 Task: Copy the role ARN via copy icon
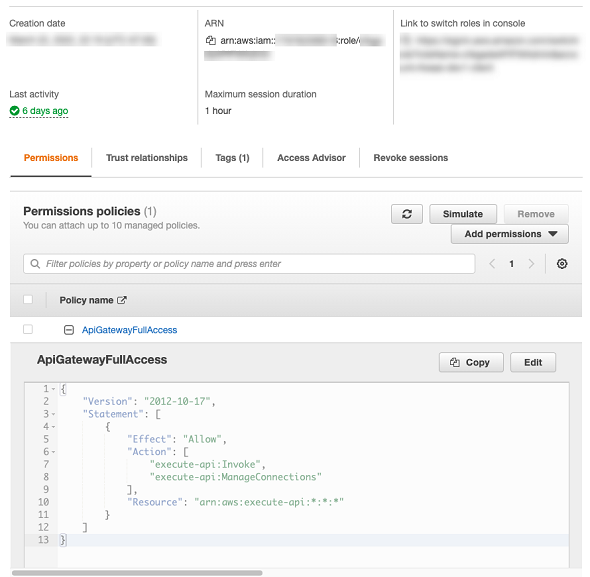210,40
